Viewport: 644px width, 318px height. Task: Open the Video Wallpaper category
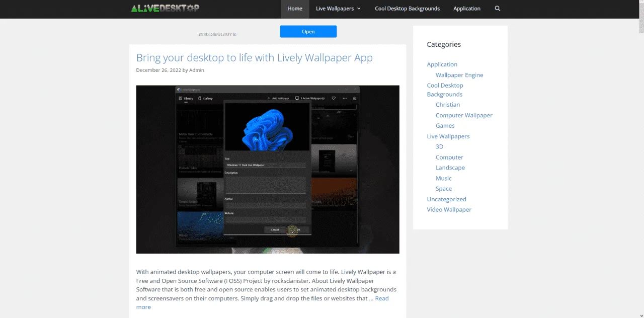(449, 210)
